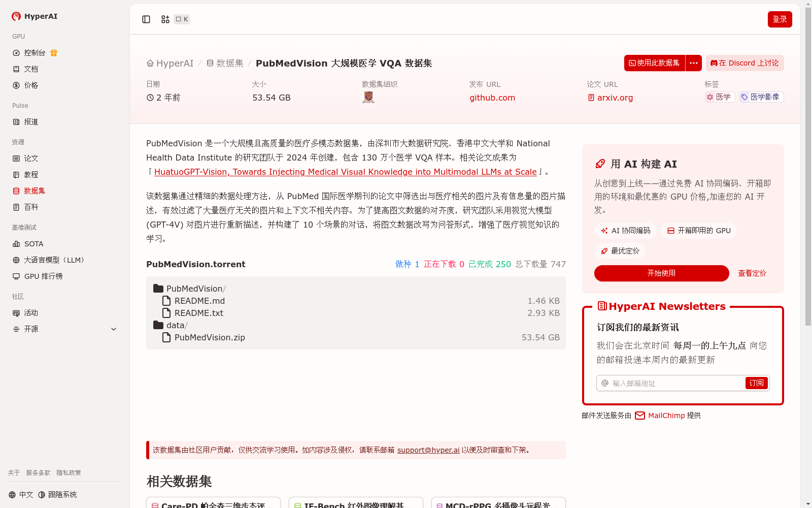Select README.txt file row

(x=356, y=313)
